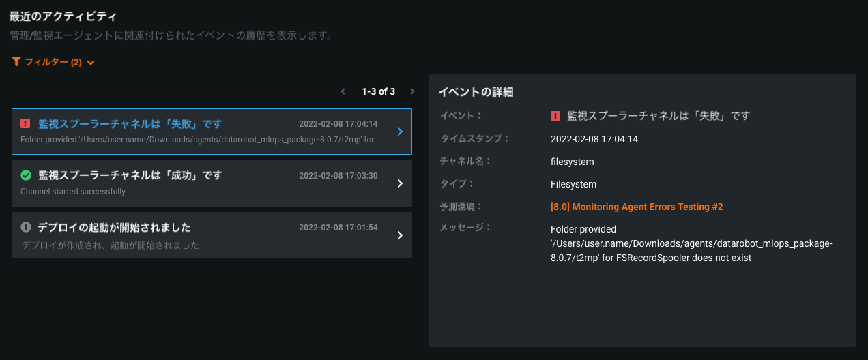Image resolution: width=868 pixels, height=360 pixels.
Task: Expand the フィルター (2) dropdown chevron
Action: [x=91, y=63]
